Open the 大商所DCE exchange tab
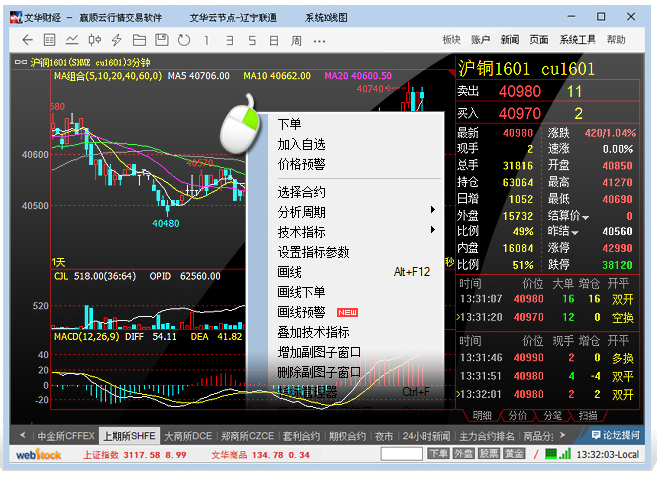 click(188, 436)
